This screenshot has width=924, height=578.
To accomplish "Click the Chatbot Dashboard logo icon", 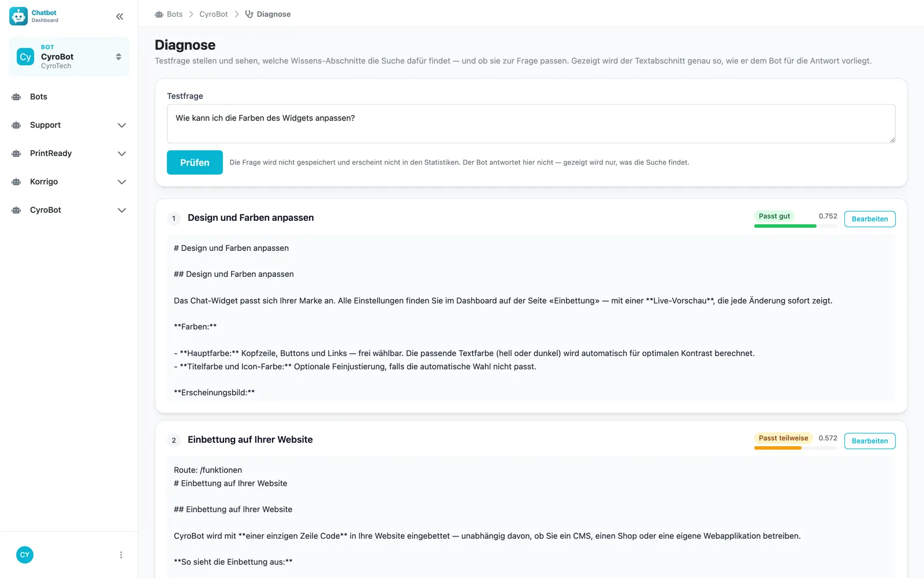I will [x=18, y=16].
